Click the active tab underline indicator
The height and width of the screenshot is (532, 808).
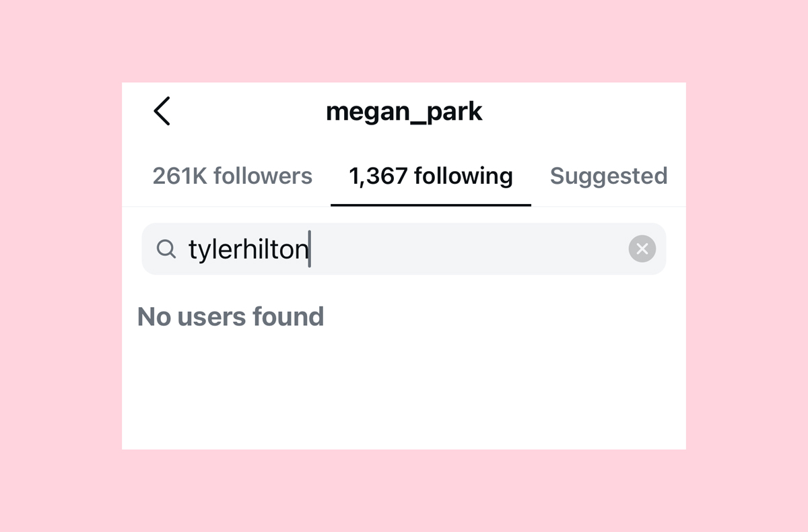point(429,201)
